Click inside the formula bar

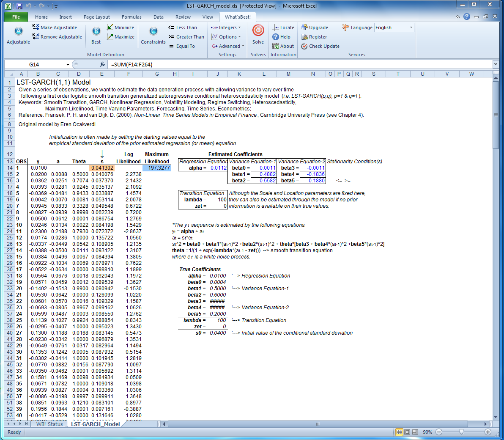coord(296,65)
